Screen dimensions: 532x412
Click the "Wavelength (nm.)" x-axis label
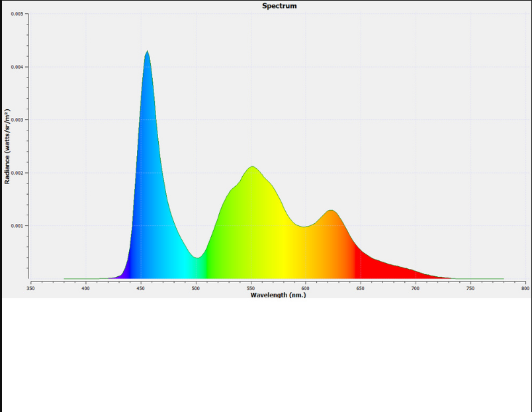pyautogui.click(x=278, y=295)
